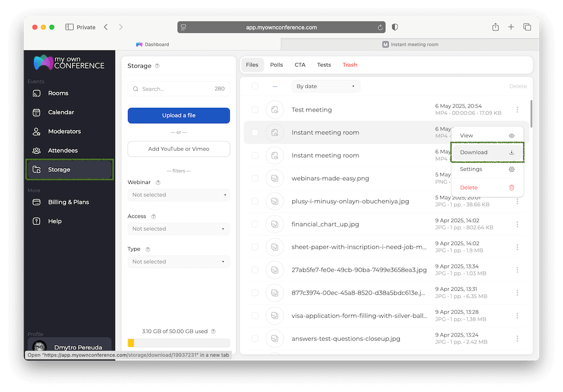Click file type icon for financial_chart_up.jpg
This screenshot has height=392, width=563.
point(274,224)
